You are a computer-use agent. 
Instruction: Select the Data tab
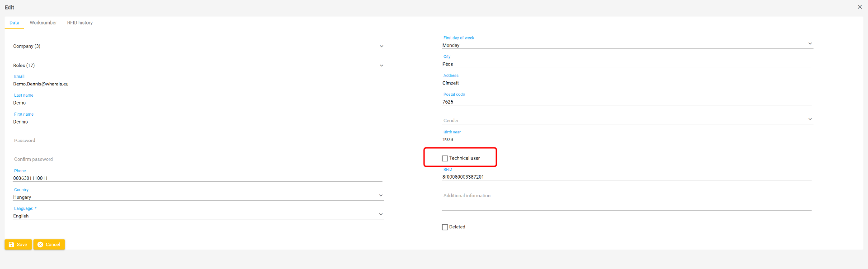(x=14, y=23)
